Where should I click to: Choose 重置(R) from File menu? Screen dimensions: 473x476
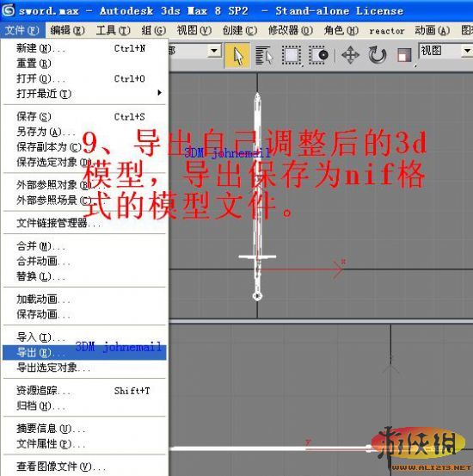tap(84, 64)
